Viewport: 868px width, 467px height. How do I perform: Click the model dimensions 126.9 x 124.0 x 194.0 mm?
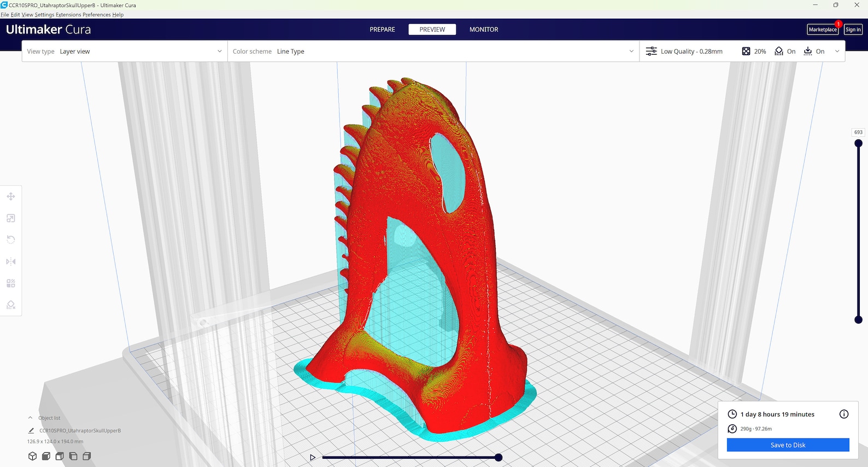coord(55,441)
